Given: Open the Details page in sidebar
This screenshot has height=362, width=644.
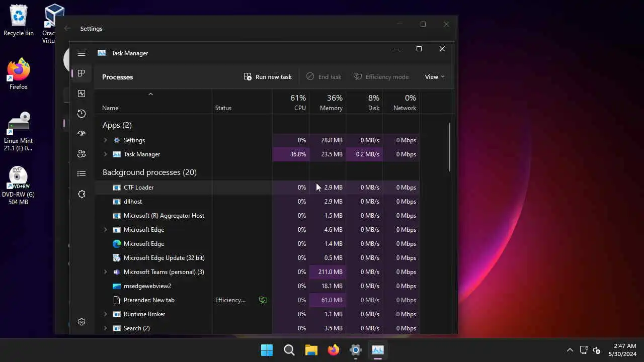Looking at the screenshot, I should coord(82,174).
